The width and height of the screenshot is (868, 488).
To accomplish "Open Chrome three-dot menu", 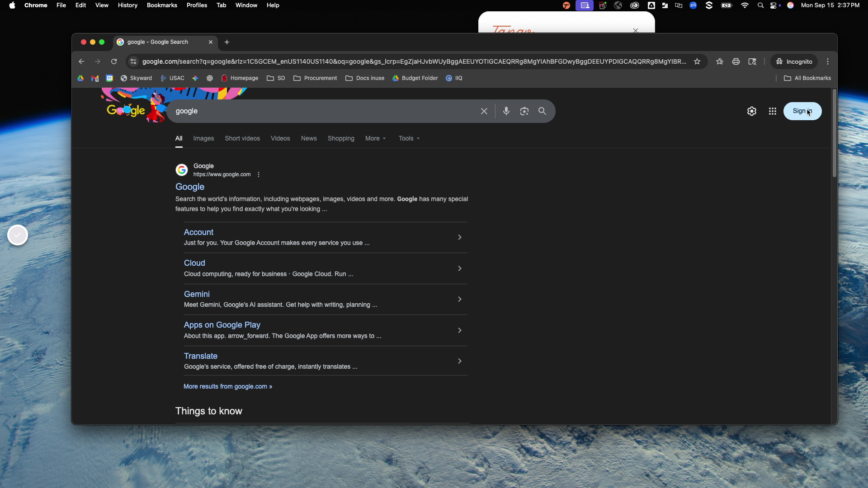I will point(828,61).
